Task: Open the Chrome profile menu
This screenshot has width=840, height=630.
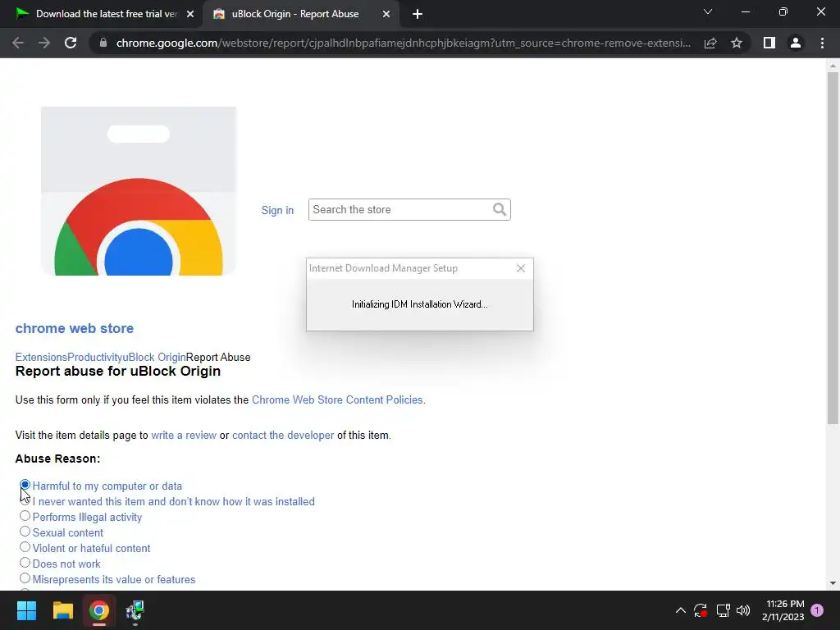Action: point(796,43)
